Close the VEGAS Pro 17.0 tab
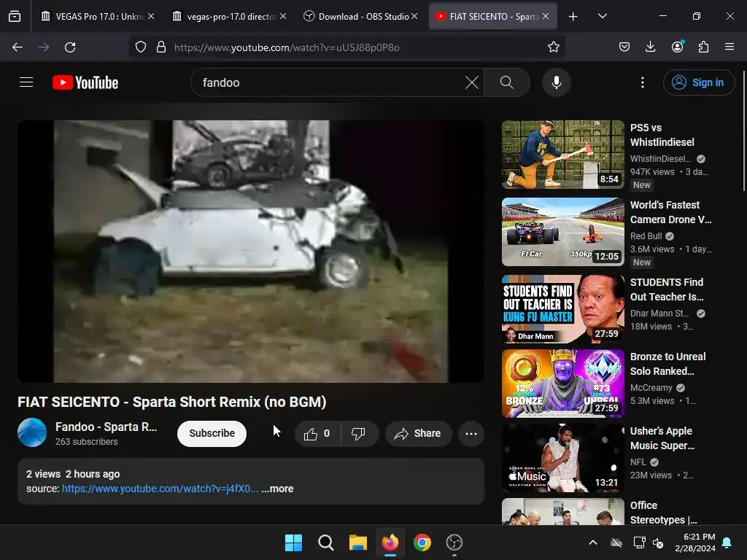 pos(151,17)
